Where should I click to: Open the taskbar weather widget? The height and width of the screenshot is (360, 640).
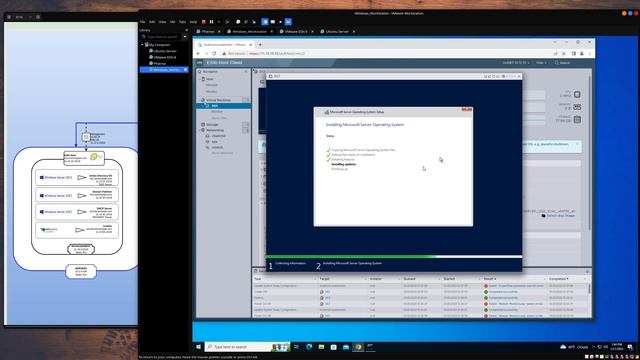tap(574, 347)
